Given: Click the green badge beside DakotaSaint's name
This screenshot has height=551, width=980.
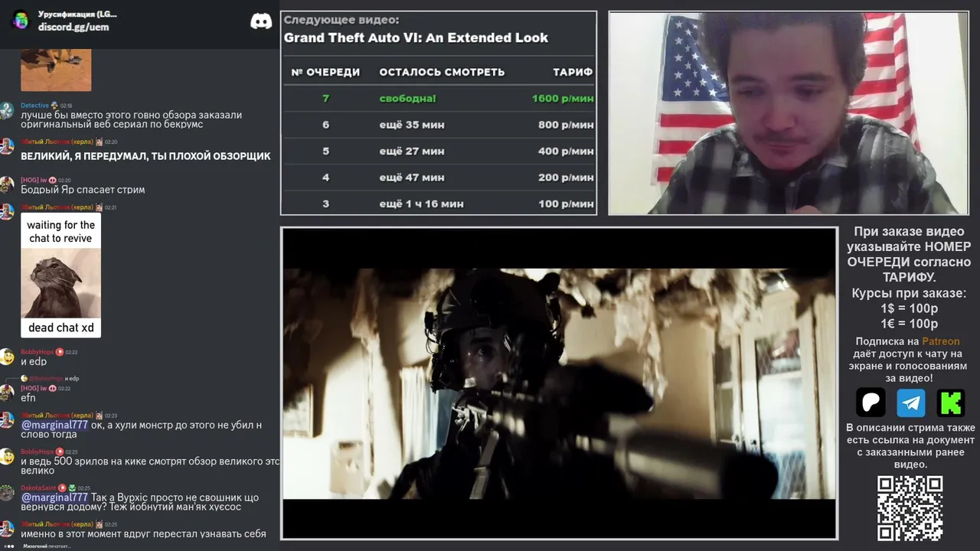Looking at the screenshot, I should tap(72, 487).
